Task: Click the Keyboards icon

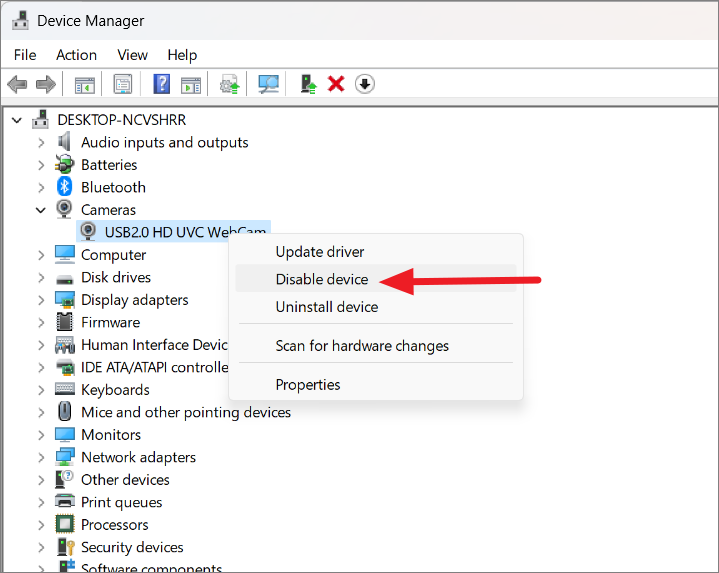Action: [65, 388]
